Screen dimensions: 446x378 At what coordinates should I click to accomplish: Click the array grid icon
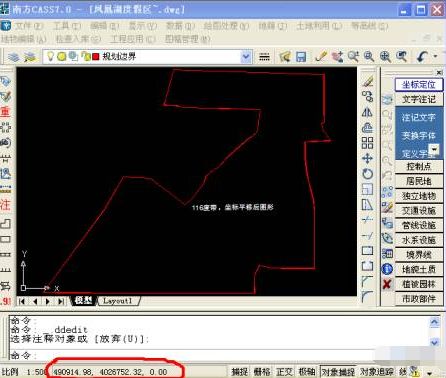(367, 143)
